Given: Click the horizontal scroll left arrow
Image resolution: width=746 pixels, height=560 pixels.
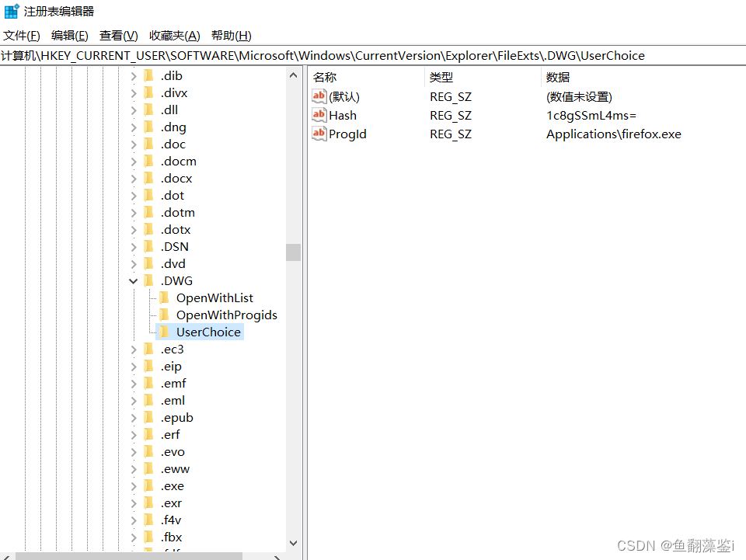Looking at the screenshot, I should point(6,557).
